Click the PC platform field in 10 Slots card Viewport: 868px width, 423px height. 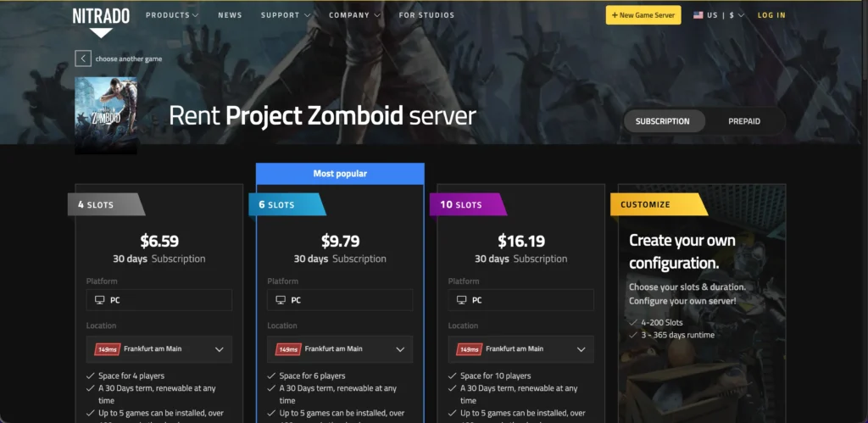point(521,300)
